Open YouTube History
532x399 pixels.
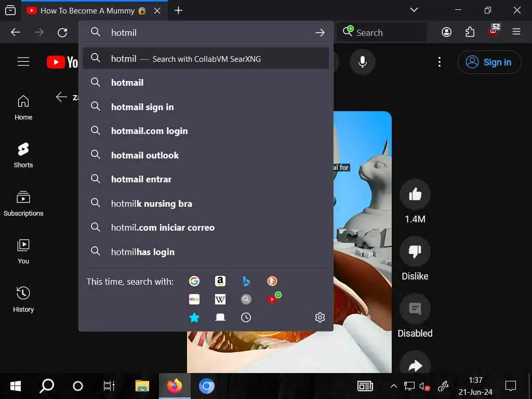tap(23, 300)
